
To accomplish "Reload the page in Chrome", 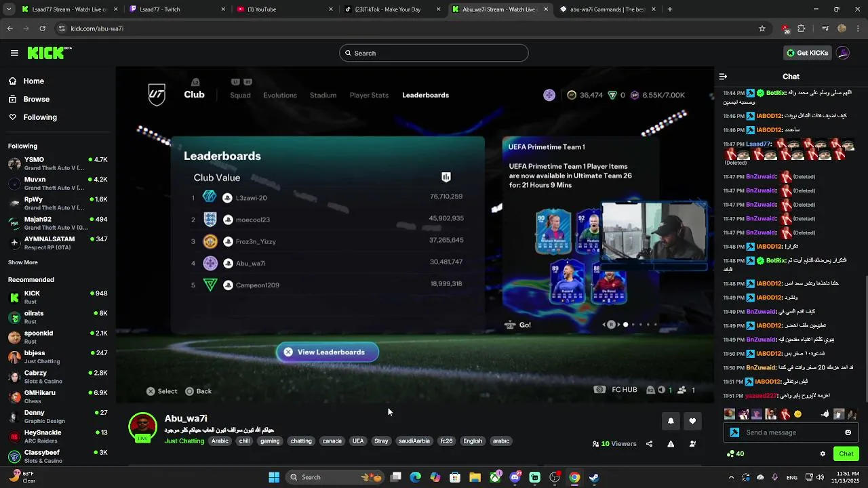I will [x=42, y=28].
